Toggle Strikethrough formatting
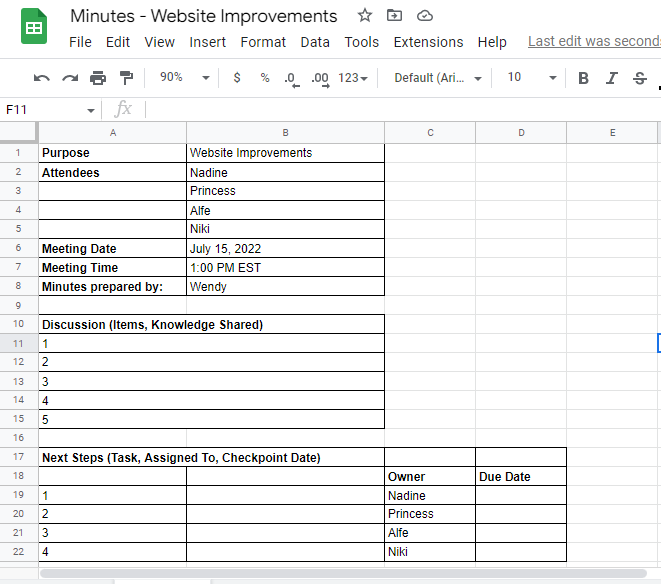 (640, 78)
